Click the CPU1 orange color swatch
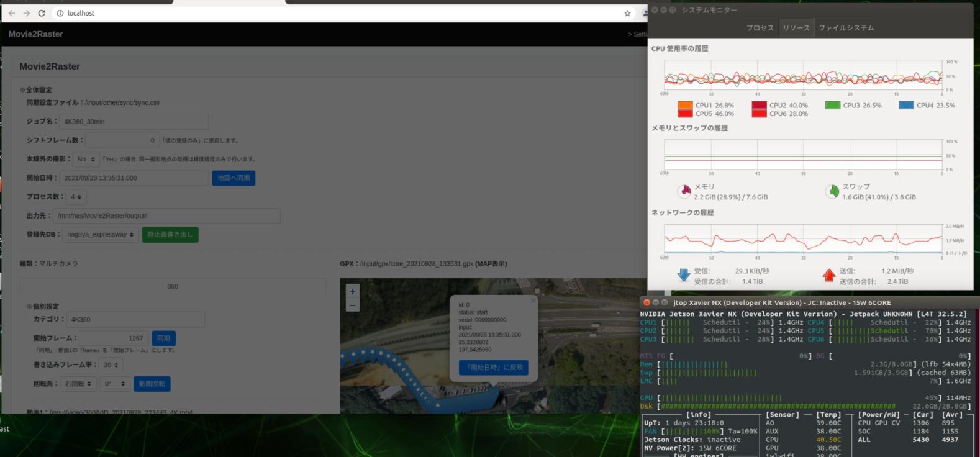The width and height of the screenshot is (980, 457). (685, 106)
